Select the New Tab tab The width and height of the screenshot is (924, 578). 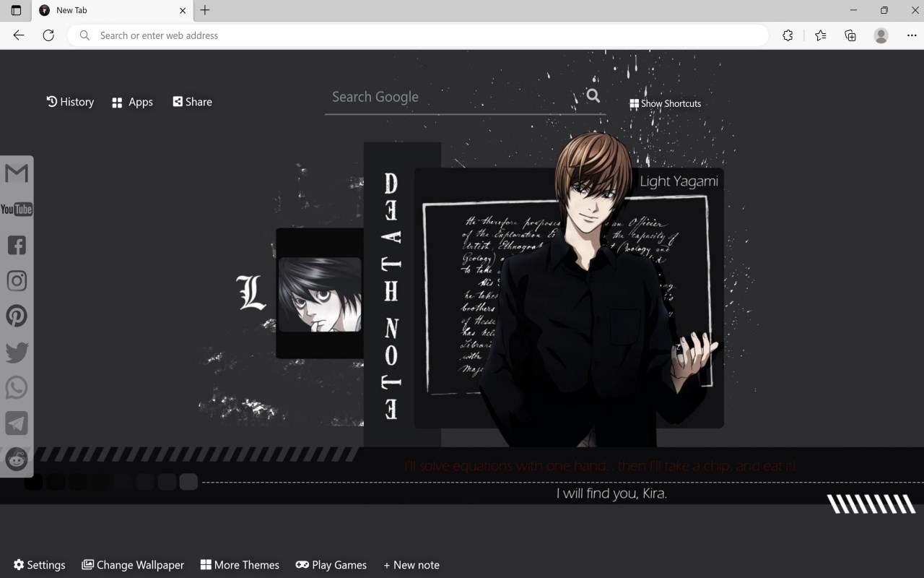112,11
